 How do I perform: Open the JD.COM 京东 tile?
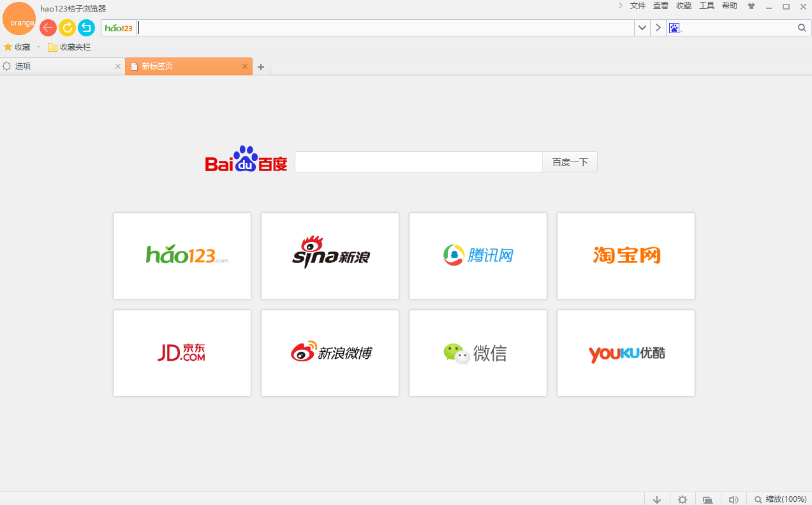pos(182,353)
